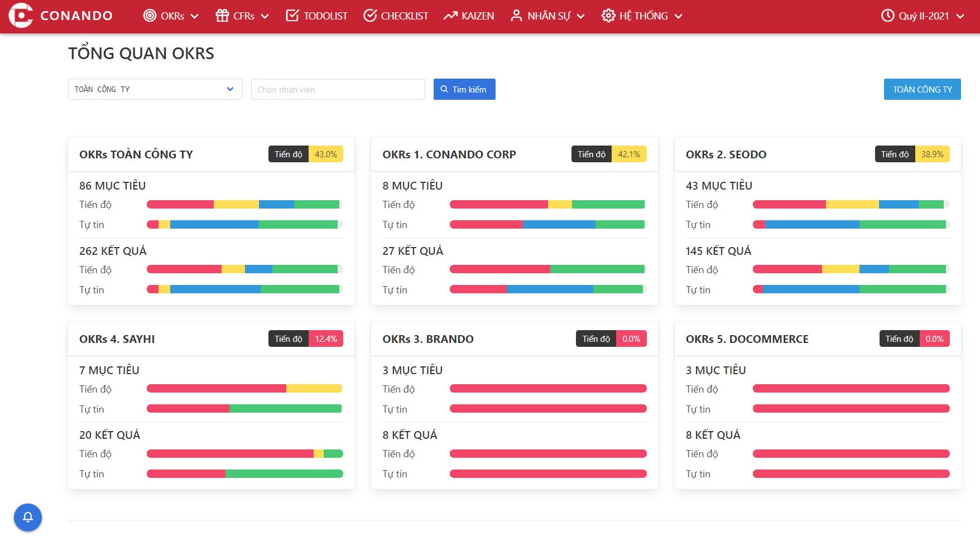The width and height of the screenshot is (980, 537).
Task: Click Tiến độ bar under 86 MỤC TIÊU
Action: 244,205
